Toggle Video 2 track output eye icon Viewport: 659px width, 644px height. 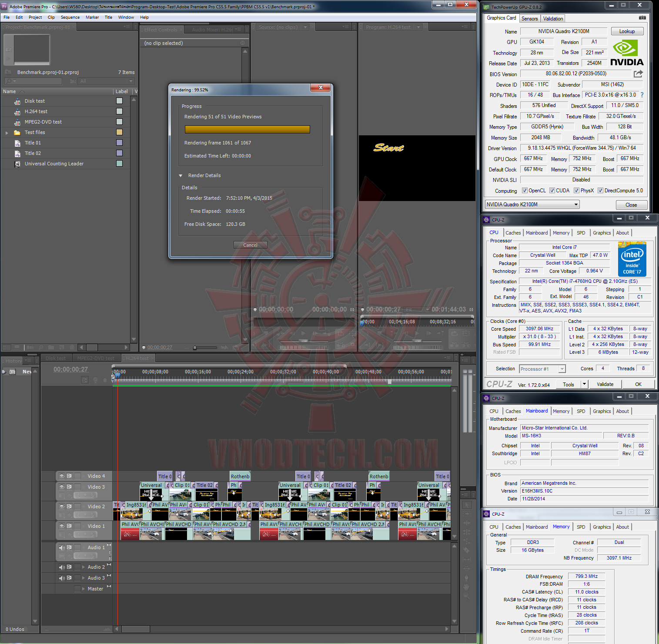62,506
